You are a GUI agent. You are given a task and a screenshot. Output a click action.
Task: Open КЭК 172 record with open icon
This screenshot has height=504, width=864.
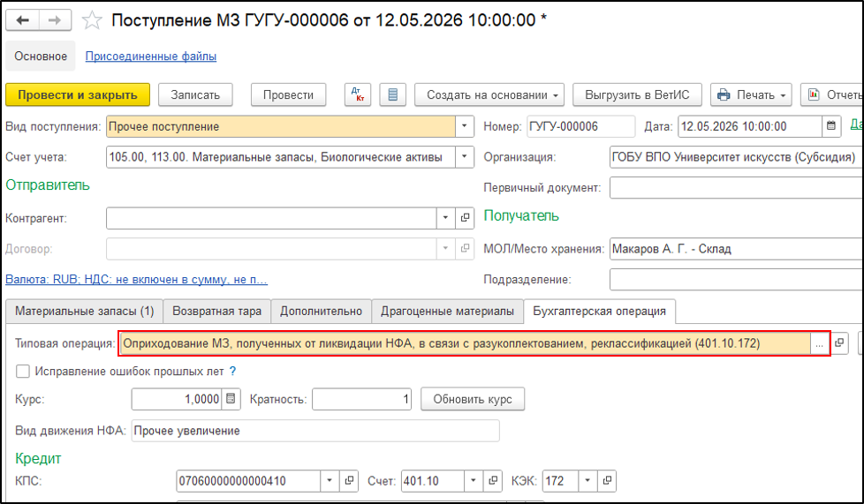[x=607, y=481]
